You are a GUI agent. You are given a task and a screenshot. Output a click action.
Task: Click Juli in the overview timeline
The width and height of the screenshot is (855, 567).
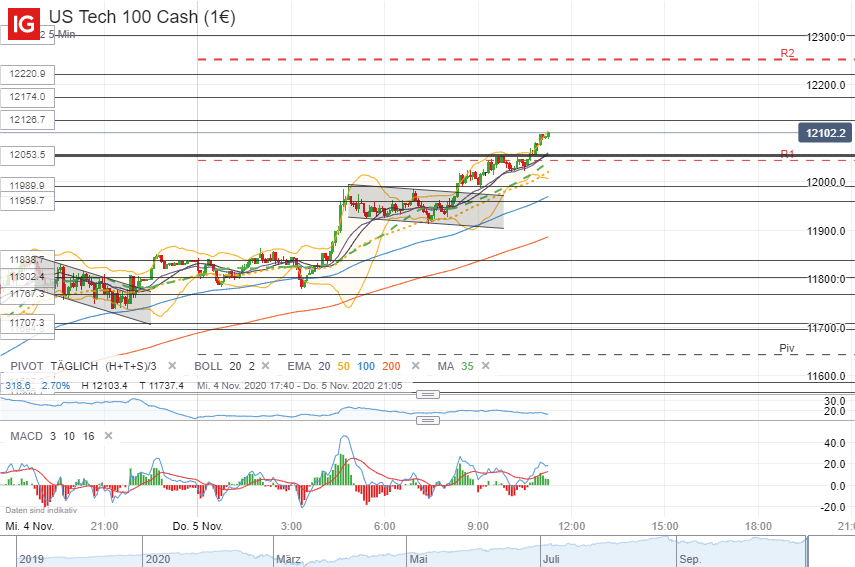pos(551,559)
